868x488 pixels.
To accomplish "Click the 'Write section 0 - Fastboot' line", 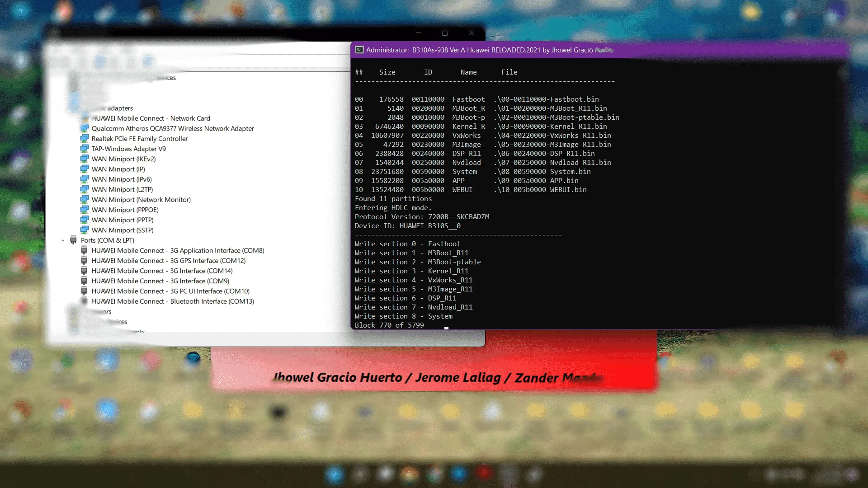I will [x=407, y=244].
